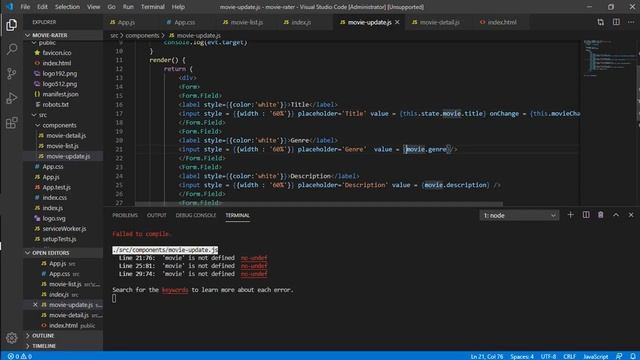Open serviceWorker.js in Explorer
Image resolution: width=640 pixels, height=360 pixels.
tap(63, 229)
